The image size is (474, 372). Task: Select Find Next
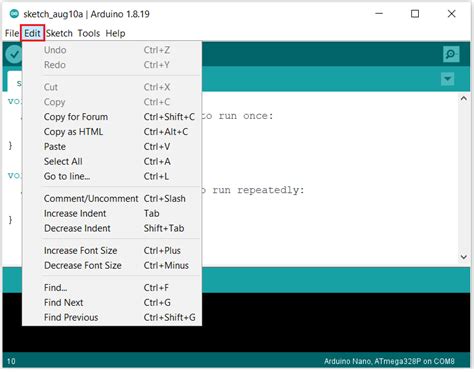click(x=112, y=303)
